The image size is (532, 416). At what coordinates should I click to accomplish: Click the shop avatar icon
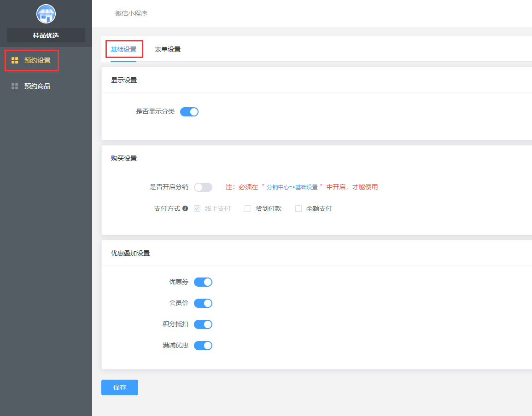(x=46, y=14)
